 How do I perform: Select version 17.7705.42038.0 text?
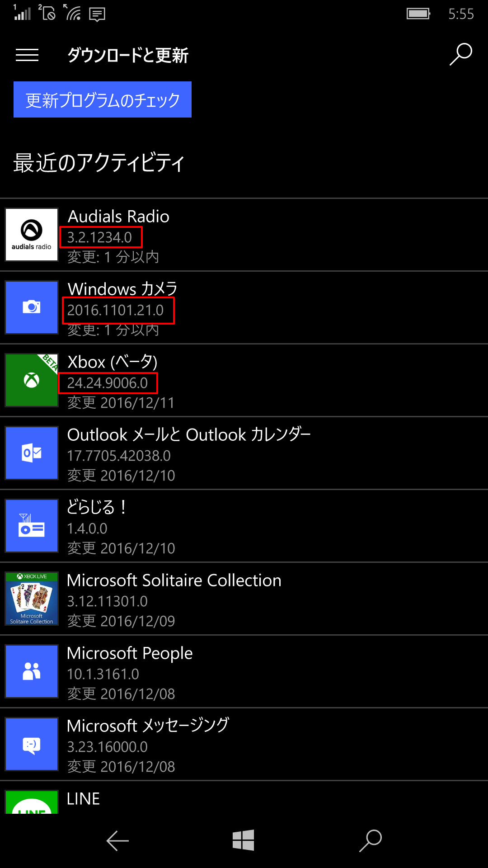pos(119,456)
